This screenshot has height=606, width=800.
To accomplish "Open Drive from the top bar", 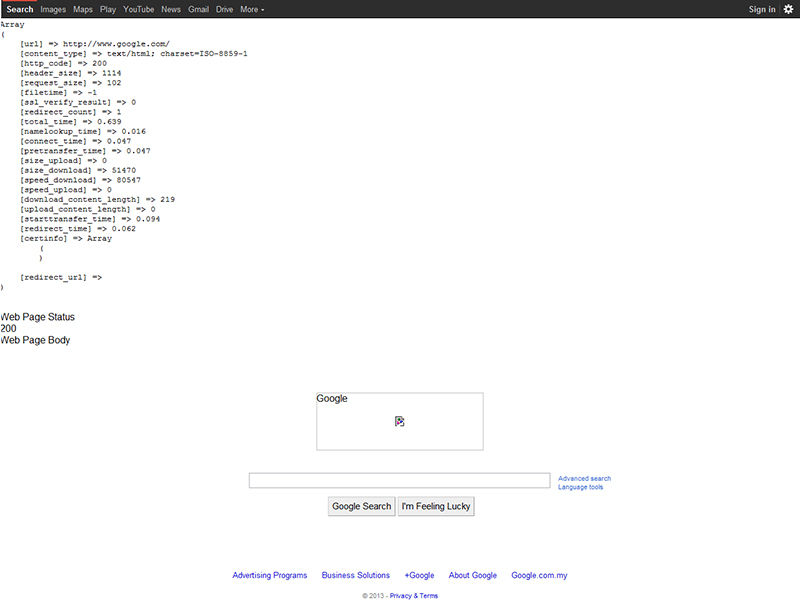I will point(224,8).
